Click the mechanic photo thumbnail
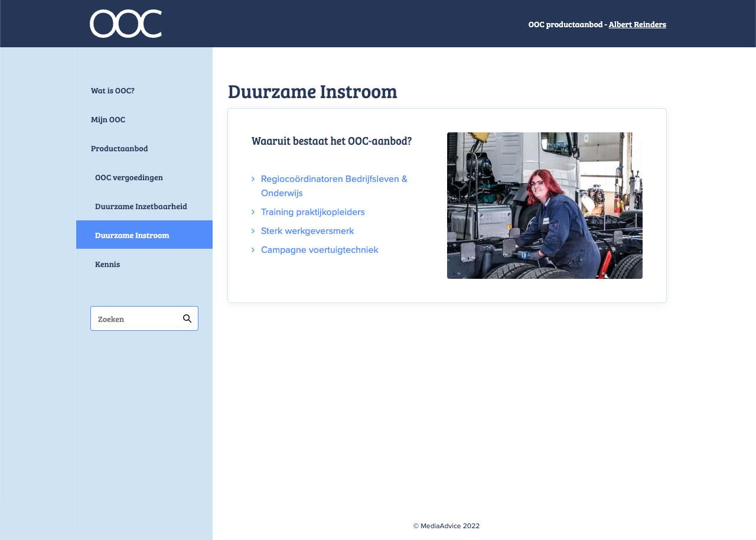The width and height of the screenshot is (756, 540). (545, 206)
